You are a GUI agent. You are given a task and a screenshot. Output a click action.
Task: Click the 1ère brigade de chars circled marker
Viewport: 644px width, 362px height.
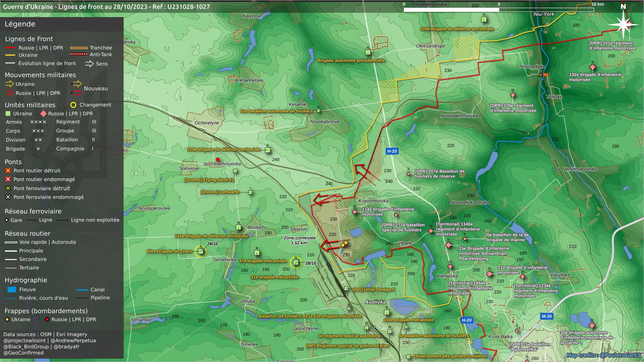(x=201, y=251)
